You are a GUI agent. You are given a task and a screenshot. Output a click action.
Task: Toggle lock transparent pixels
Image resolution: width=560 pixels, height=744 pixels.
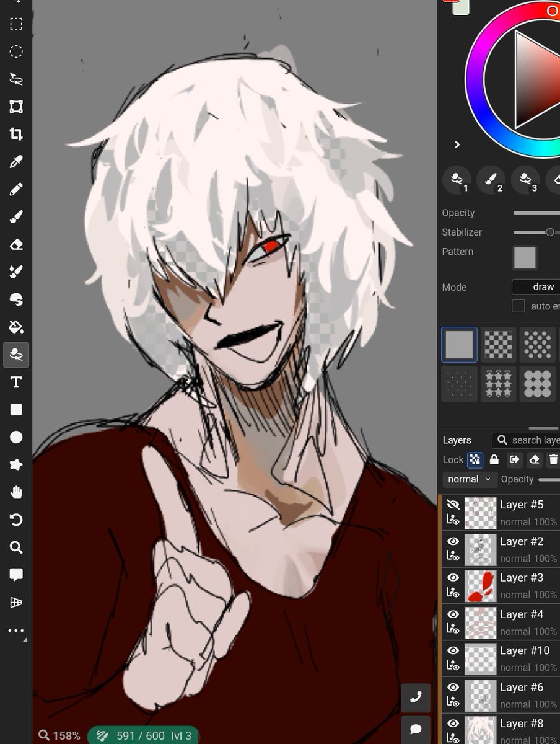(x=475, y=459)
